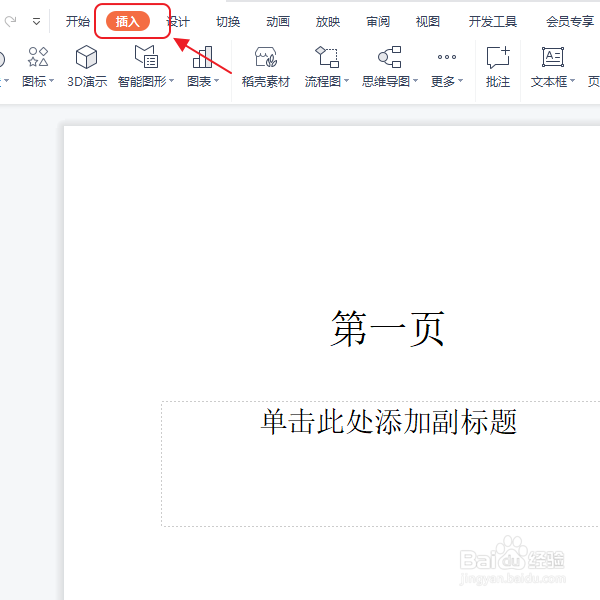Viewport: 600px width, 600px height.
Task: Select the 视图 tab
Action: [x=428, y=21]
